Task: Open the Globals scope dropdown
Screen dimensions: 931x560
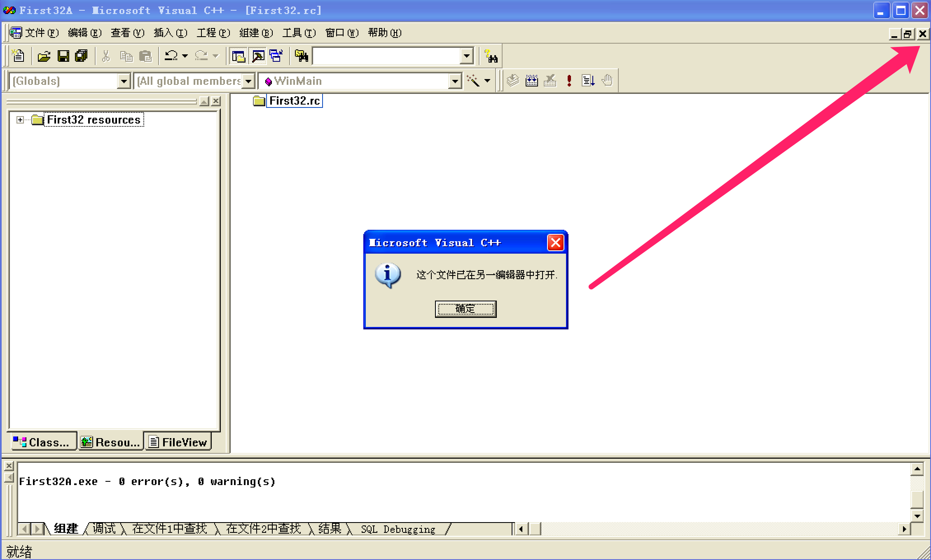Action: pos(124,81)
